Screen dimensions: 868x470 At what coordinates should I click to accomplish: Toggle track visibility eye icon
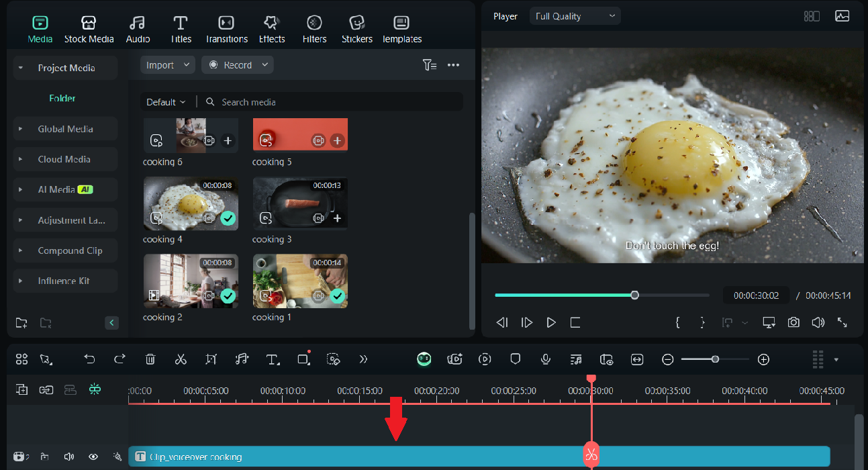click(x=93, y=457)
